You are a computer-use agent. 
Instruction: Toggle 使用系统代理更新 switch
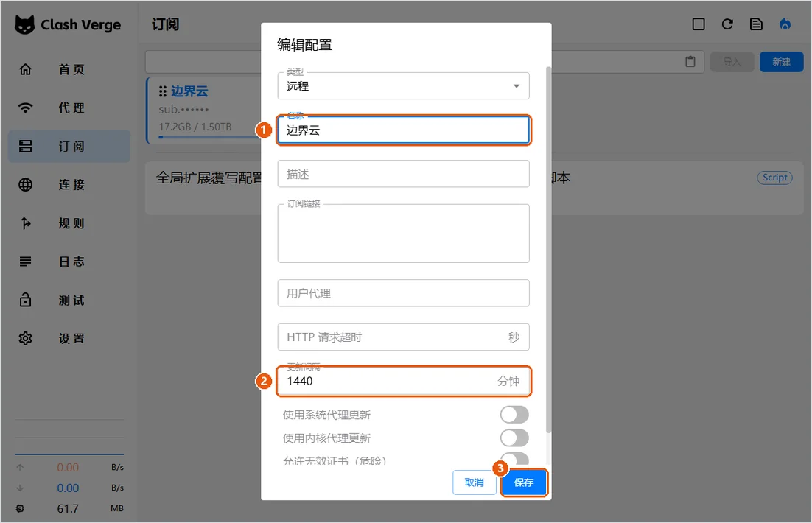[x=514, y=415]
